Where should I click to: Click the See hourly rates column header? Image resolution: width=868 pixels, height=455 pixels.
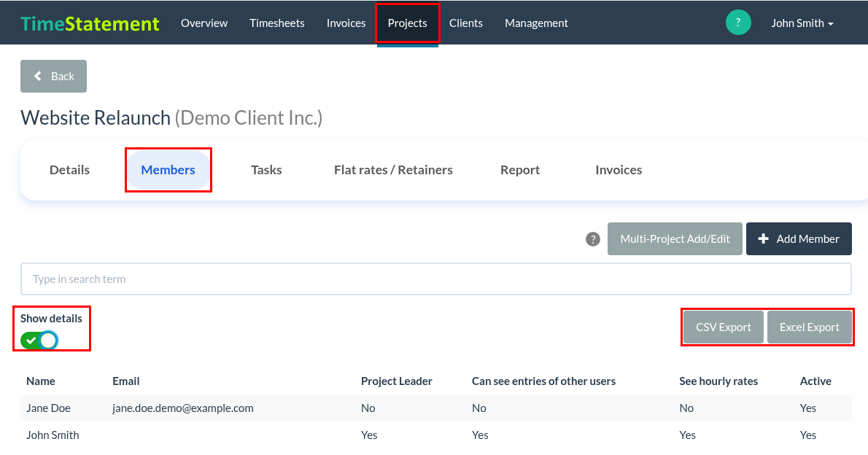click(x=718, y=381)
